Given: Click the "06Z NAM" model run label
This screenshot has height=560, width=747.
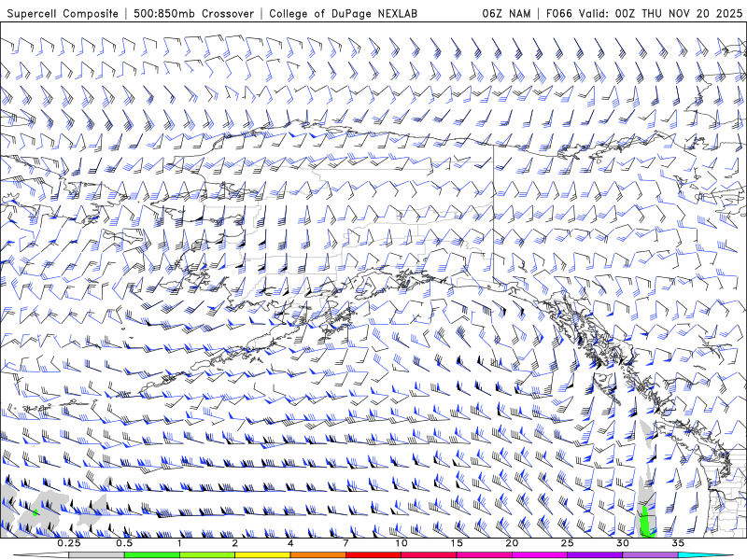Looking at the screenshot, I should point(506,13).
